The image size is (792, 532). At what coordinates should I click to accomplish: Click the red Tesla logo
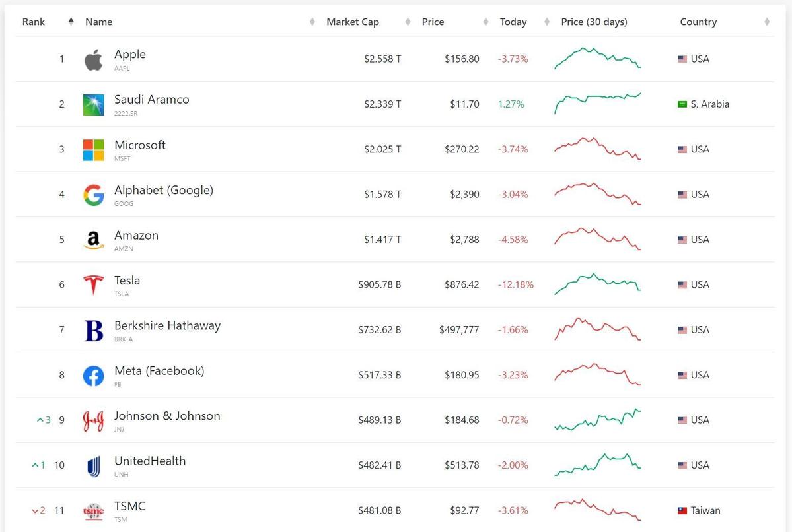click(93, 285)
